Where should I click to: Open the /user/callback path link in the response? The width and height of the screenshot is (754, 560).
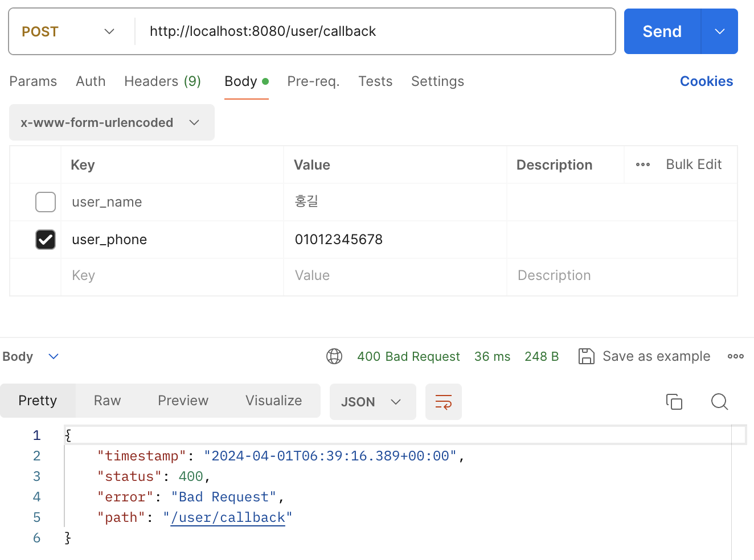pos(228,517)
